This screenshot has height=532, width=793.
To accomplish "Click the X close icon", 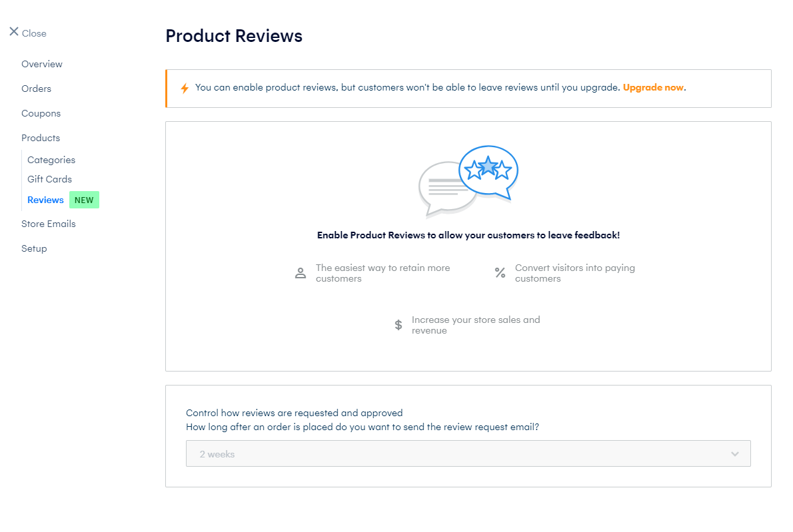I will pyautogui.click(x=14, y=32).
